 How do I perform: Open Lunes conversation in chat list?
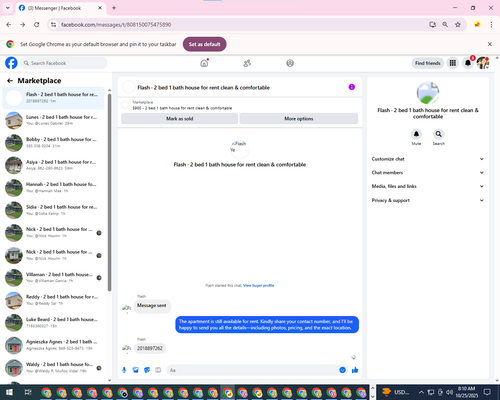(x=53, y=120)
